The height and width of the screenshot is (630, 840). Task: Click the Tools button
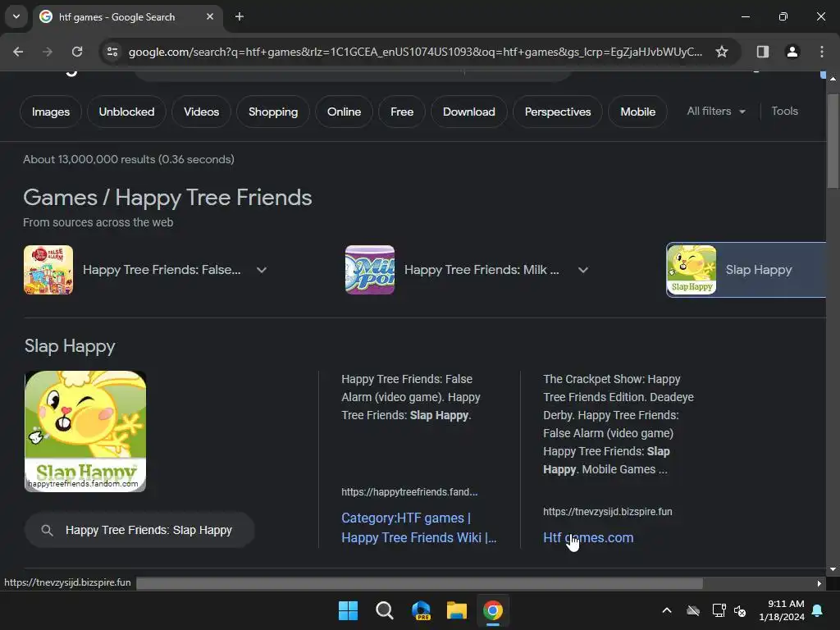click(x=784, y=111)
